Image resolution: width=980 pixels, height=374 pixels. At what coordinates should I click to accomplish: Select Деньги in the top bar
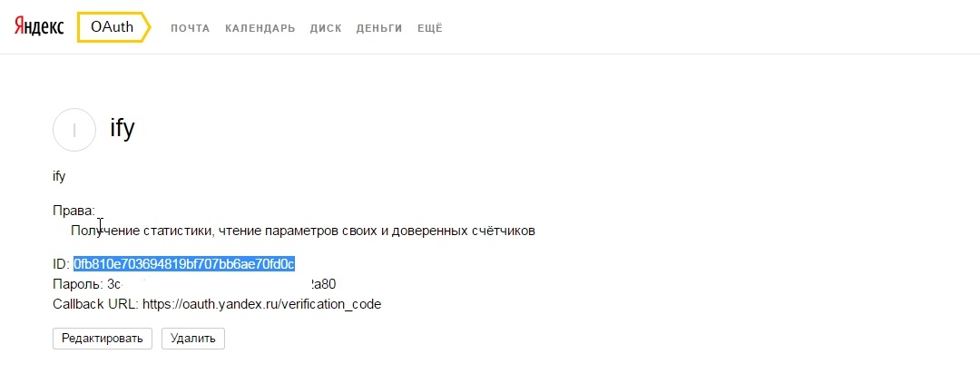click(x=379, y=28)
